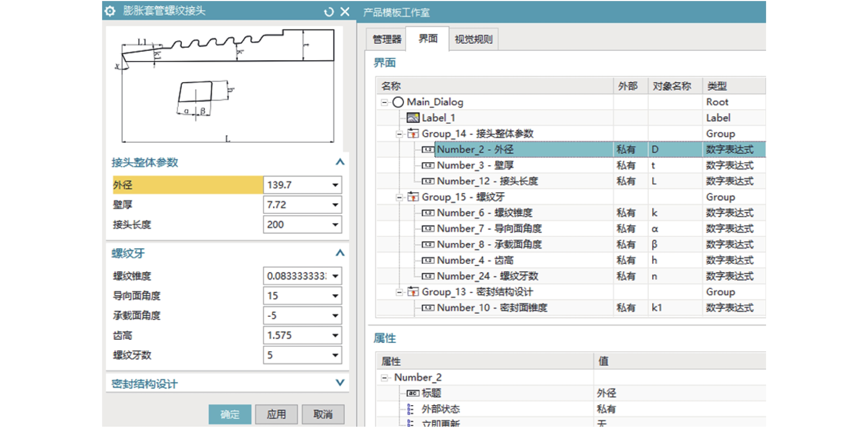Open the 齿高 value dropdown
Image resolution: width=868 pixels, height=428 pixels.
pyautogui.click(x=335, y=335)
